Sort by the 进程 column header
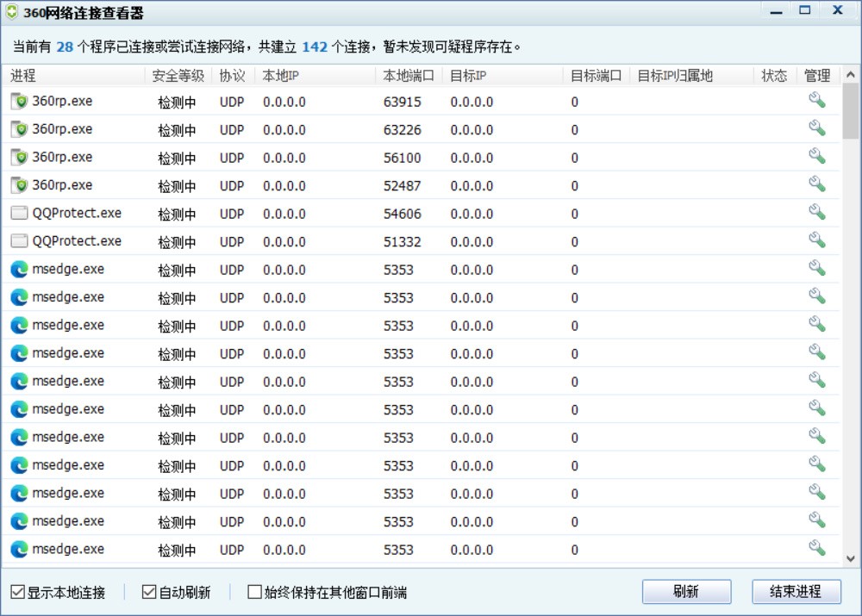 tap(73, 75)
